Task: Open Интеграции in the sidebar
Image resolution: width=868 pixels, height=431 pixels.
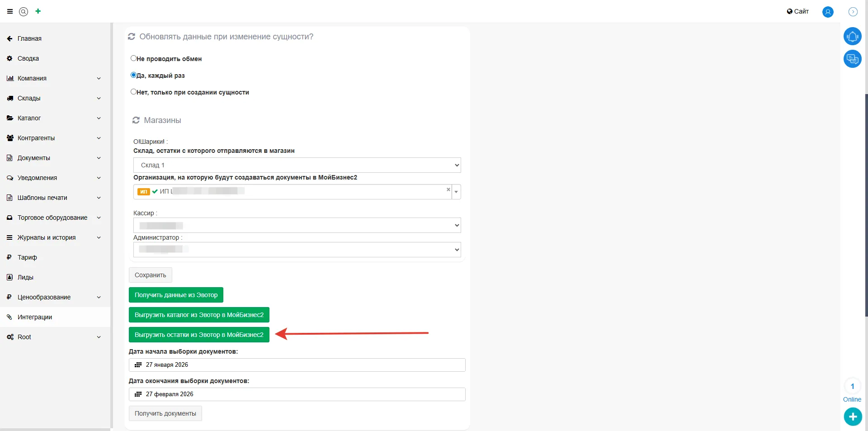Action: click(x=35, y=317)
